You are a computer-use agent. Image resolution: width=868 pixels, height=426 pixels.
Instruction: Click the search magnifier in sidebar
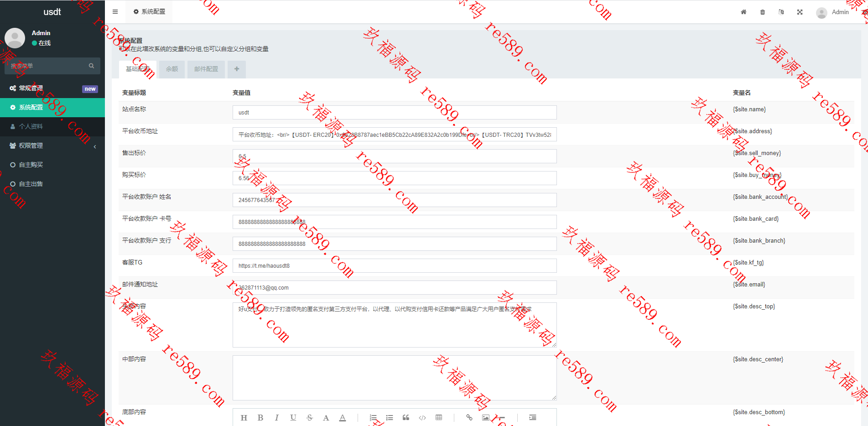pos(91,66)
